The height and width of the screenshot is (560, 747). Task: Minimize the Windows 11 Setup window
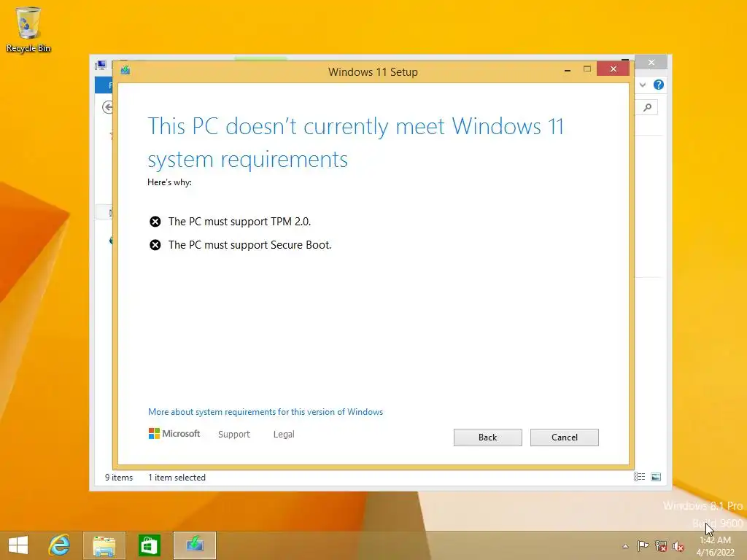click(568, 69)
